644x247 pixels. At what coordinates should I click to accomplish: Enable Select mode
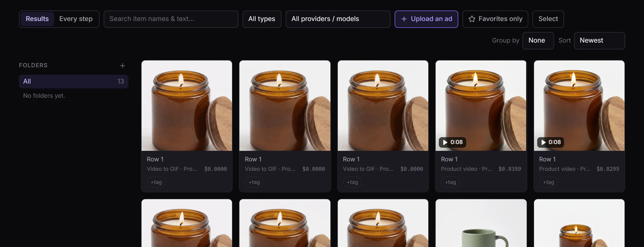coord(548,19)
